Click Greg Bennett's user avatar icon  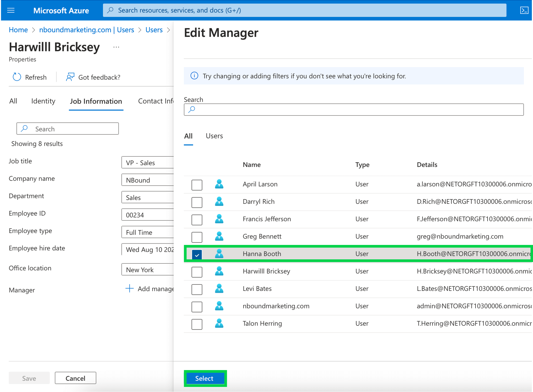(x=219, y=236)
